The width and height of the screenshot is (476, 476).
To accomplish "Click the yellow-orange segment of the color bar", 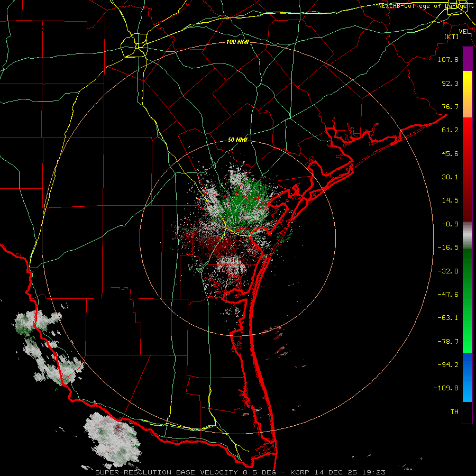I will [x=467, y=94].
